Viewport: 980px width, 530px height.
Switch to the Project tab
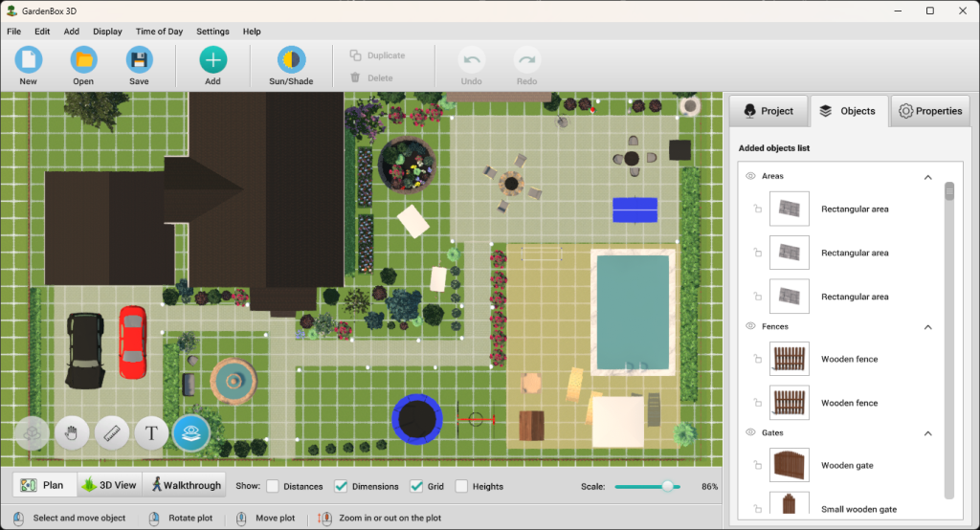click(768, 111)
